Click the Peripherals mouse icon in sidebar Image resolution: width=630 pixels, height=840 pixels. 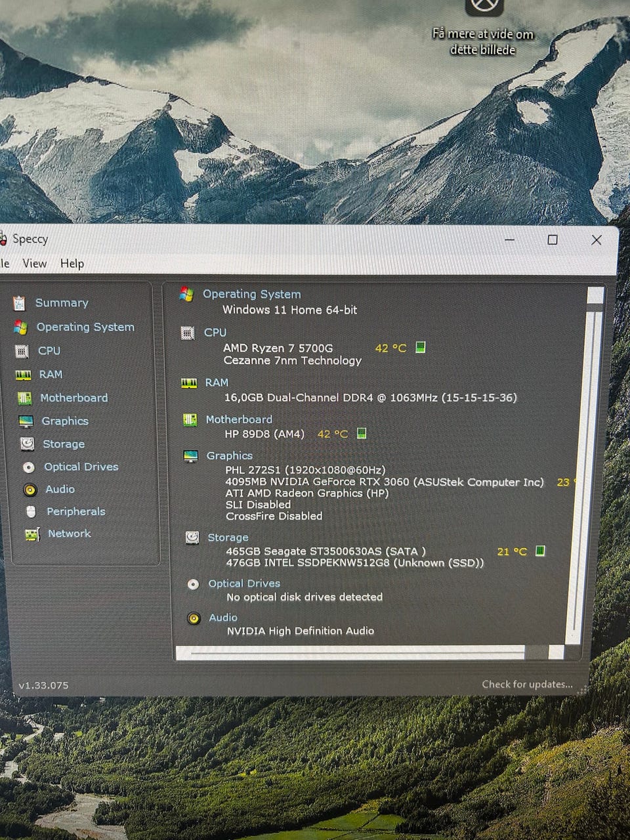(31, 512)
